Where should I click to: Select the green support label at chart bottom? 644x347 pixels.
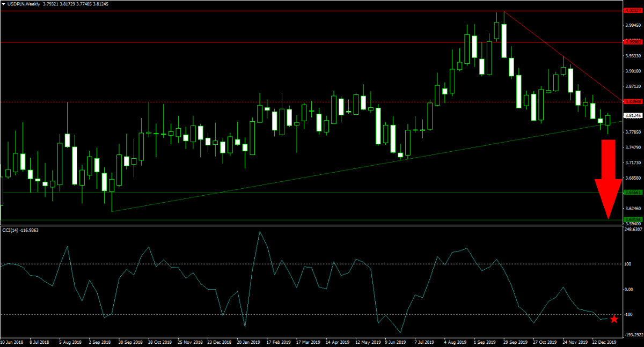(633, 234)
